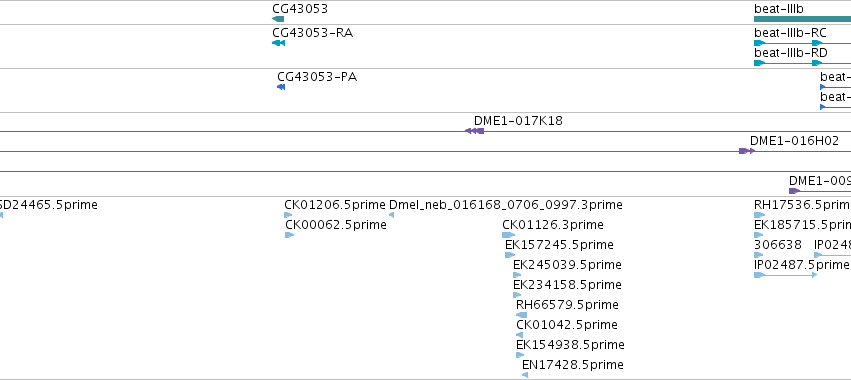The width and height of the screenshot is (851, 380).
Task: Click the EK157245.5prime label
Action: [x=559, y=245]
